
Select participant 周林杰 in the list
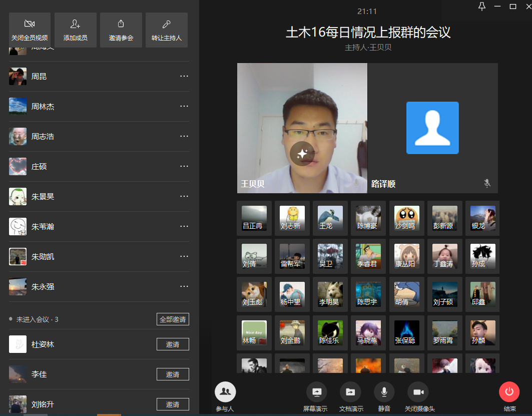click(43, 107)
